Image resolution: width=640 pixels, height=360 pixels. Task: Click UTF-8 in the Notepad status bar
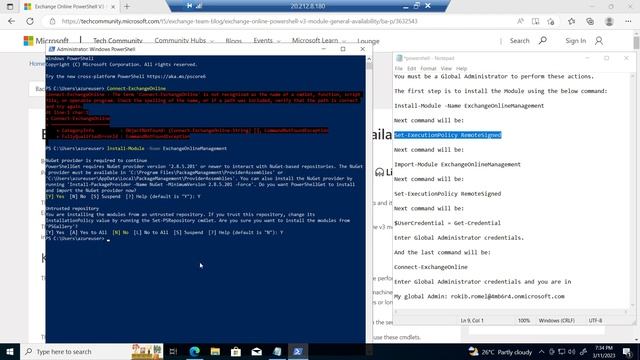point(595,321)
